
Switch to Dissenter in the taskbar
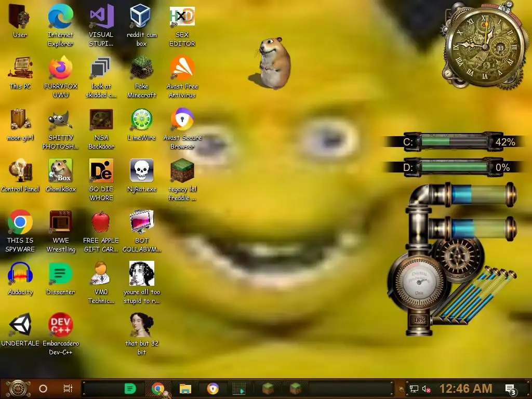pos(130,389)
